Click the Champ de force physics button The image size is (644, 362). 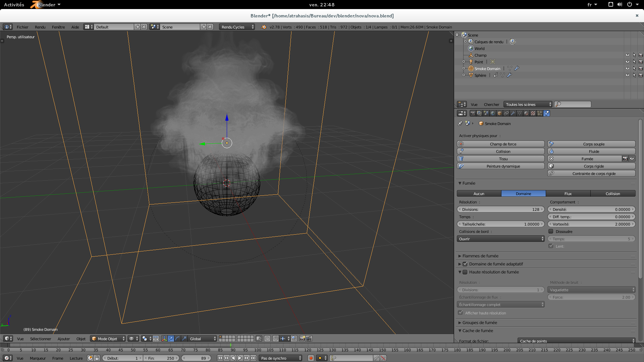(500, 144)
